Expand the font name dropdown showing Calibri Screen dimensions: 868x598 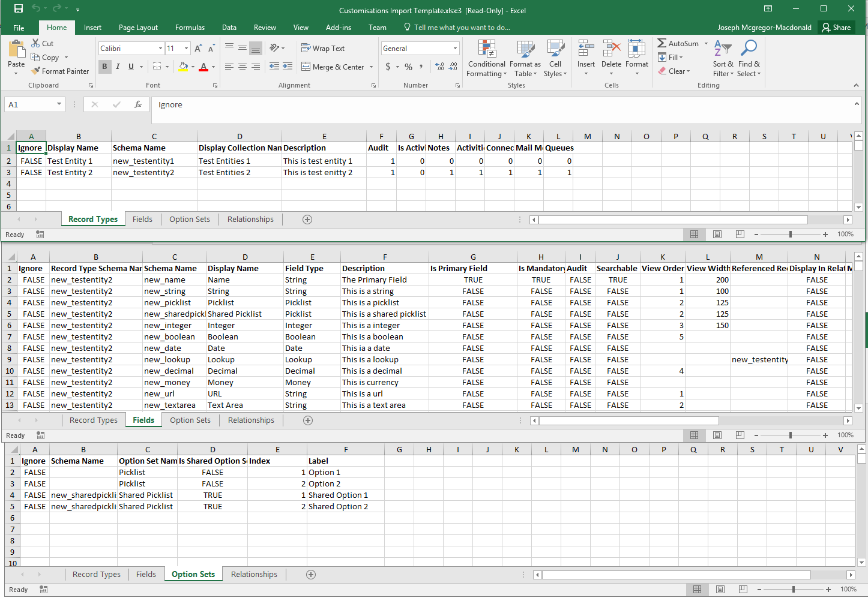pos(160,49)
